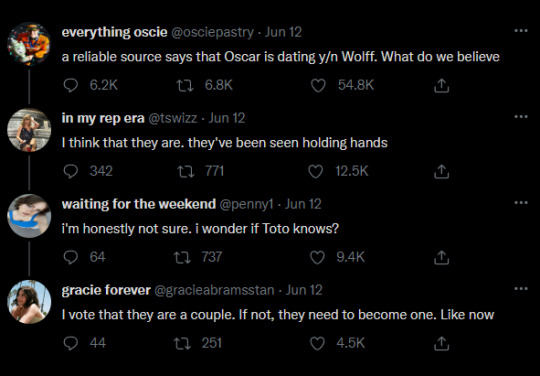540x376 pixels.
Task: Reply to the everything oscie tweet
Action: [71, 85]
